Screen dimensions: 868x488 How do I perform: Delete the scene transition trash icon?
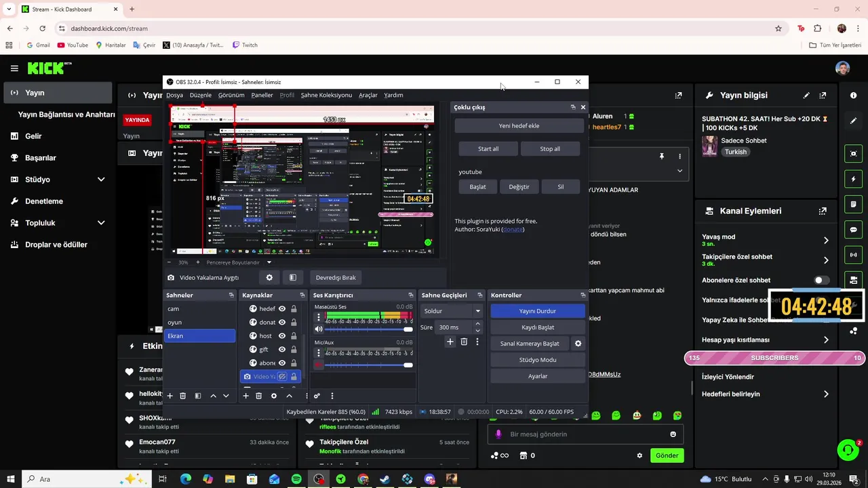pos(464,342)
